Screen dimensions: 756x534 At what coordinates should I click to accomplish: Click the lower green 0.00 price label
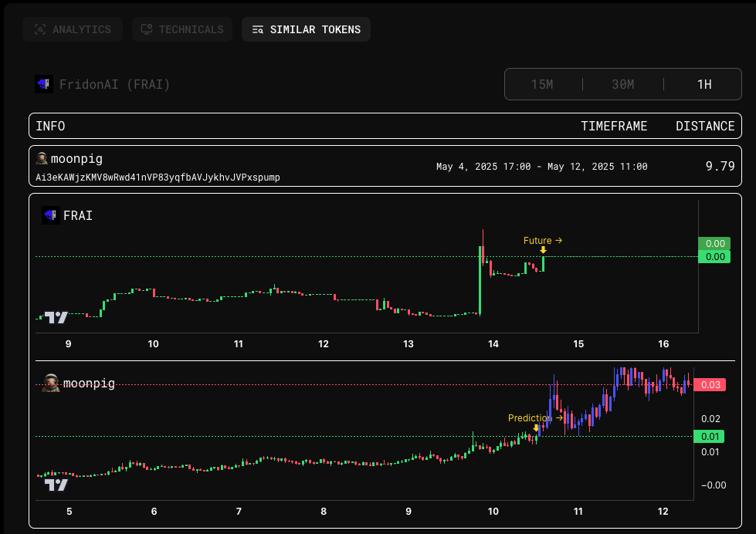point(714,256)
